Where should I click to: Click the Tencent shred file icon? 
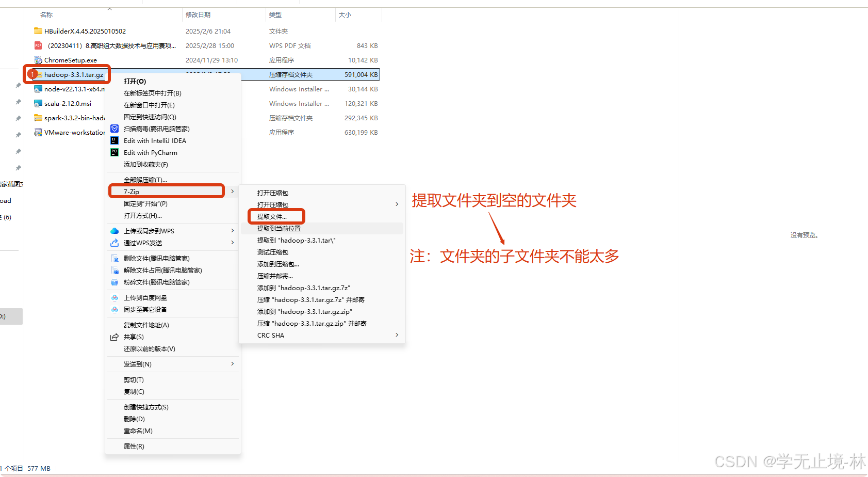[x=114, y=282]
